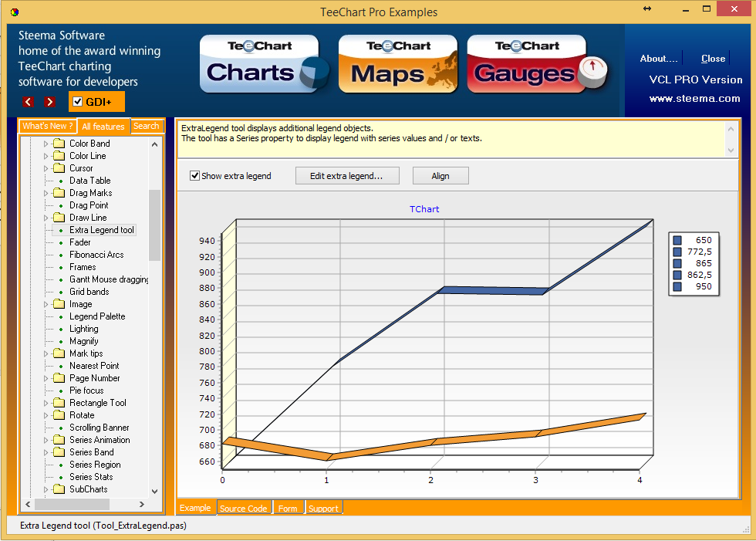Image resolution: width=756 pixels, height=541 pixels.
Task: Expand the Color Band tree node
Action: (46, 144)
